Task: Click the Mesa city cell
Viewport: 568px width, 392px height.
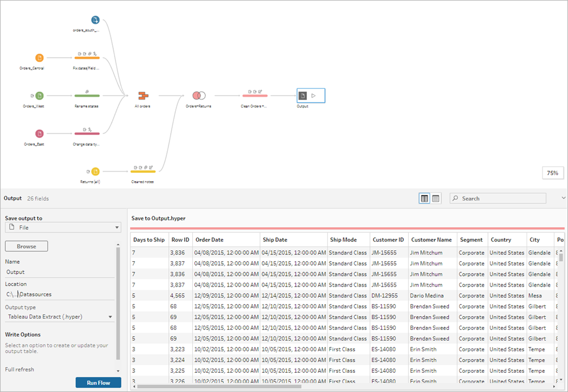Action: pyautogui.click(x=540, y=296)
